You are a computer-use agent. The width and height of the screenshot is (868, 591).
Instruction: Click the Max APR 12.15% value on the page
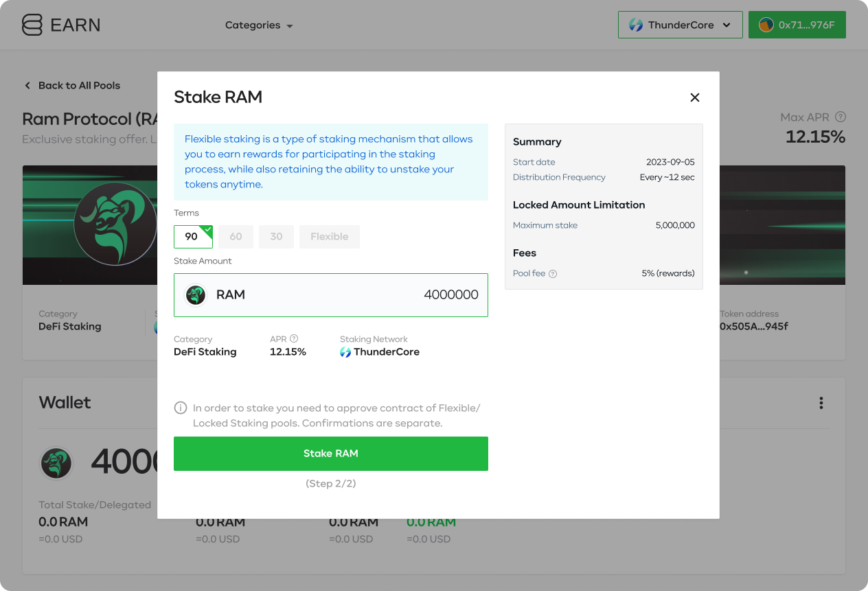815,136
